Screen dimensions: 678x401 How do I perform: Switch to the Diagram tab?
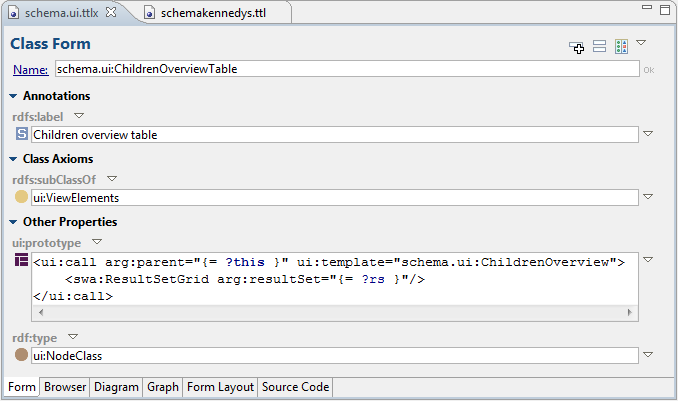[x=116, y=387]
